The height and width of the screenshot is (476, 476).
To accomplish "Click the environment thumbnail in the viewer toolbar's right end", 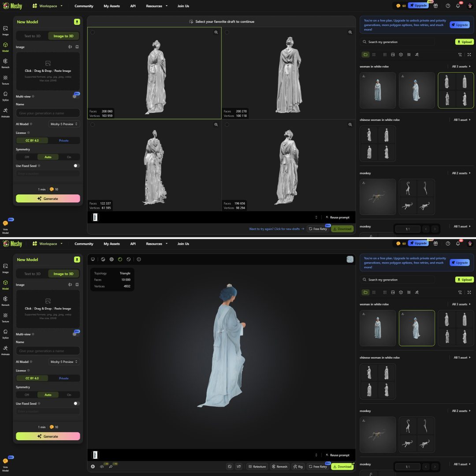I will pyautogui.click(x=350, y=259).
